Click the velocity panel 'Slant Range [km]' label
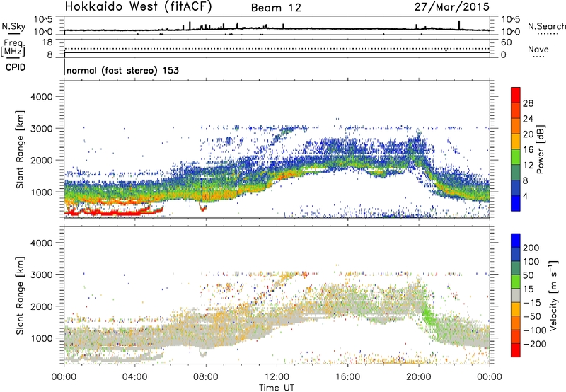The height and width of the screenshot is (392, 566). pyautogui.click(x=20, y=296)
